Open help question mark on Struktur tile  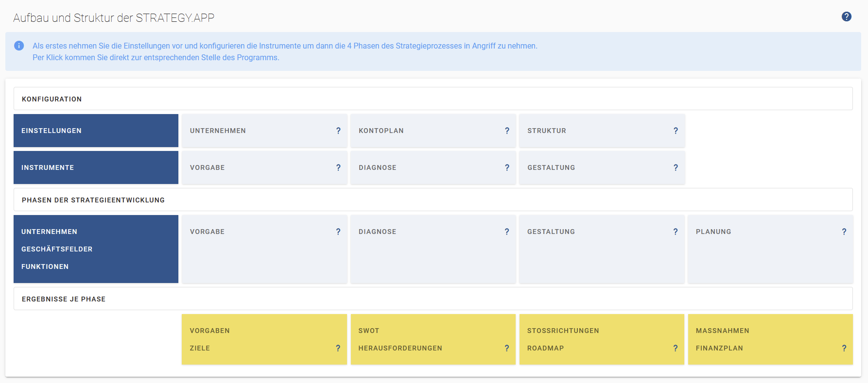[676, 131]
